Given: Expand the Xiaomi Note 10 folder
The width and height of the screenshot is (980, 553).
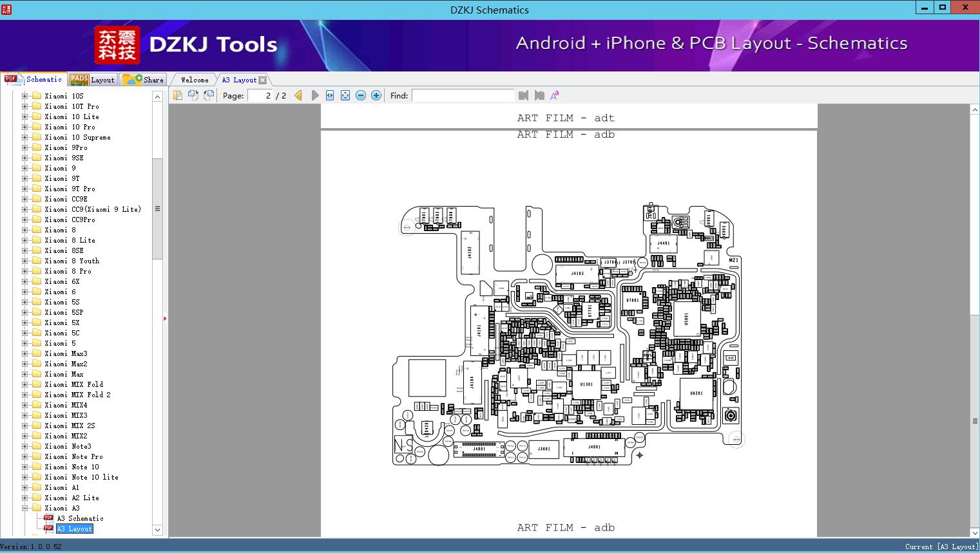Looking at the screenshot, I should (x=25, y=467).
